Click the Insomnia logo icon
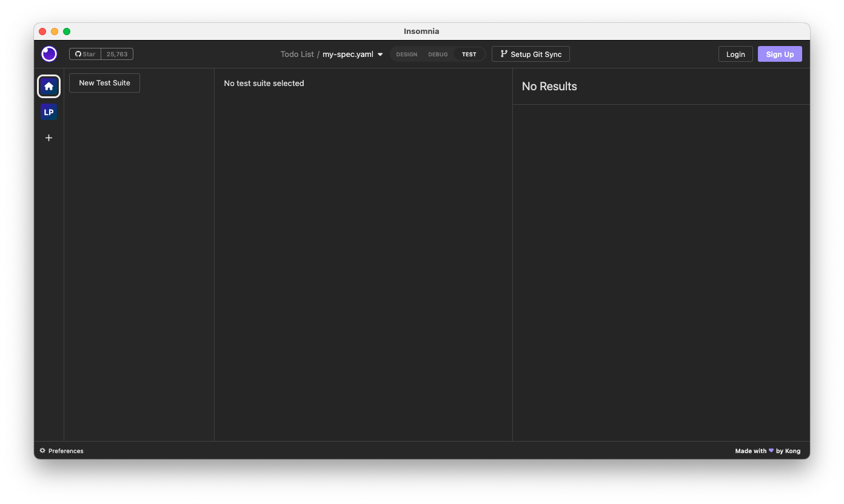This screenshot has height=504, width=844. tap(49, 54)
